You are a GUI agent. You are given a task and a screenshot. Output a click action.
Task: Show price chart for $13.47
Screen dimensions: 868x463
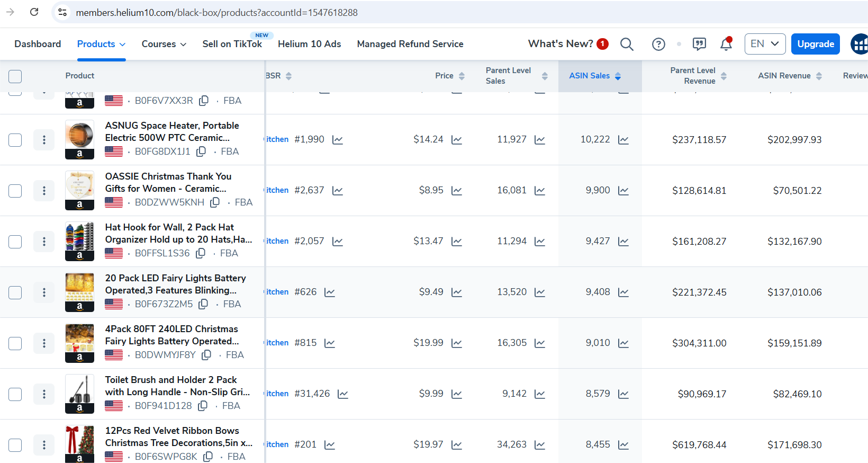pos(457,242)
